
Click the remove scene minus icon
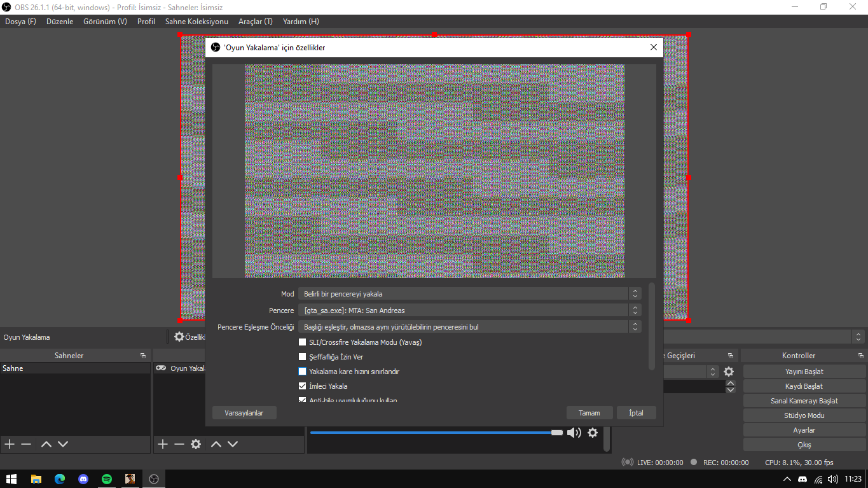[26, 444]
